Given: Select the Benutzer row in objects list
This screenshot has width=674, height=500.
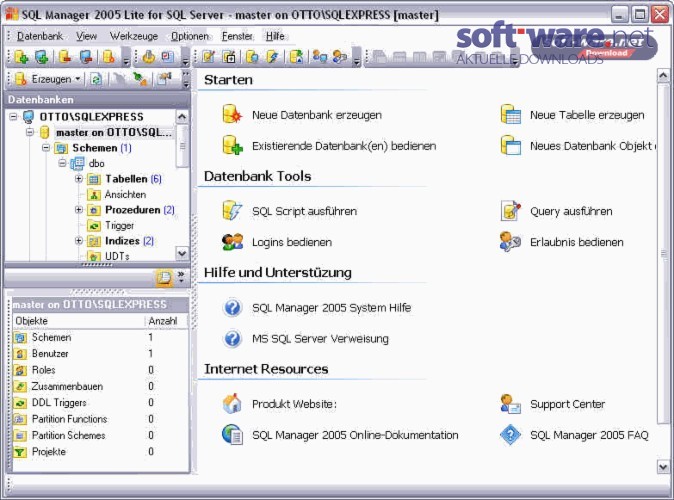Looking at the screenshot, I should click(x=100, y=353).
